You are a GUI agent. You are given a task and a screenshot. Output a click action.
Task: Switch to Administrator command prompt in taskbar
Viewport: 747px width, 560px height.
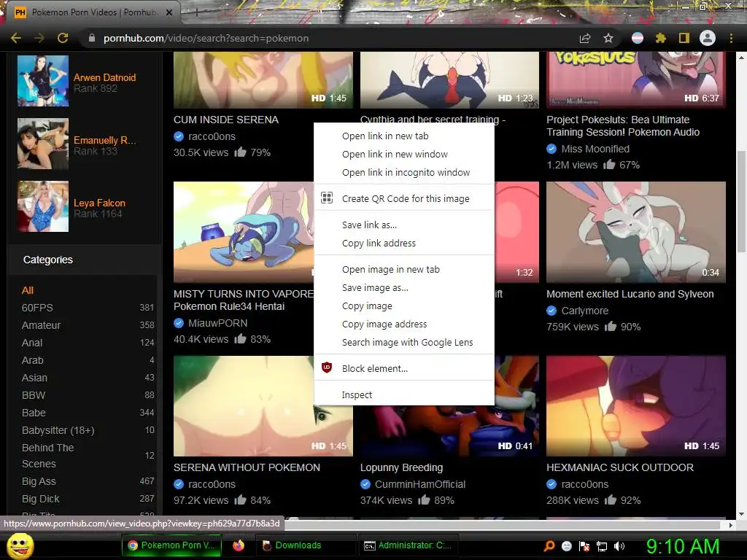coord(408,545)
